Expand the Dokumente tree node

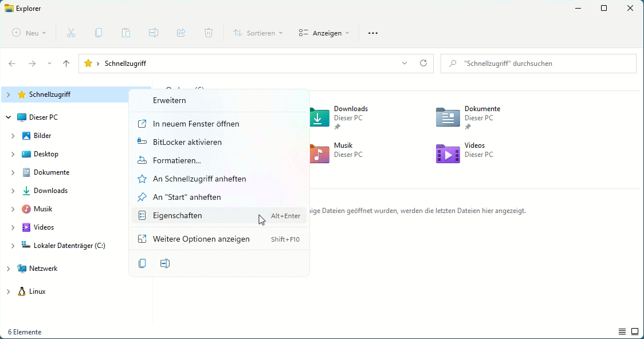coord(13,172)
